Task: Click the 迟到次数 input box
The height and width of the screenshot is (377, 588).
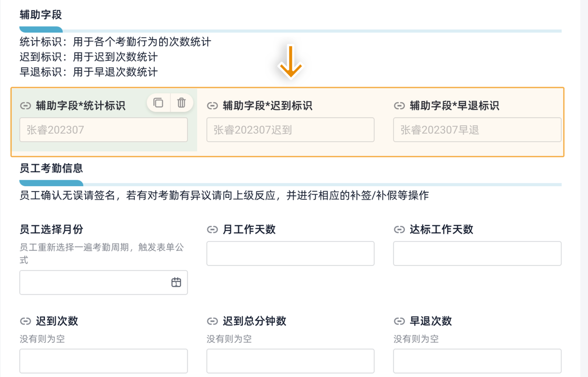Action: [x=103, y=361]
